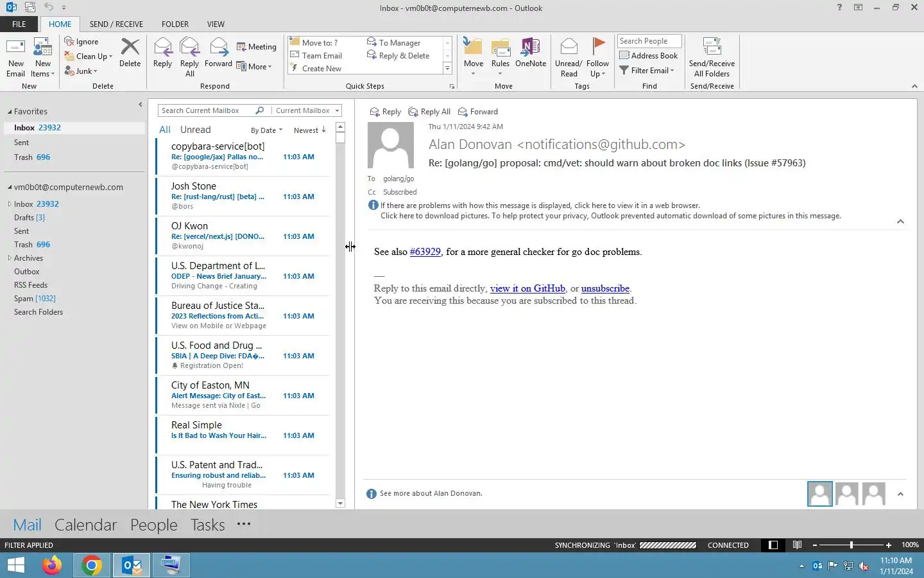924x578 pixels.
Task: Open the Filter Email dropdown
Action: [x=647, y=71]
